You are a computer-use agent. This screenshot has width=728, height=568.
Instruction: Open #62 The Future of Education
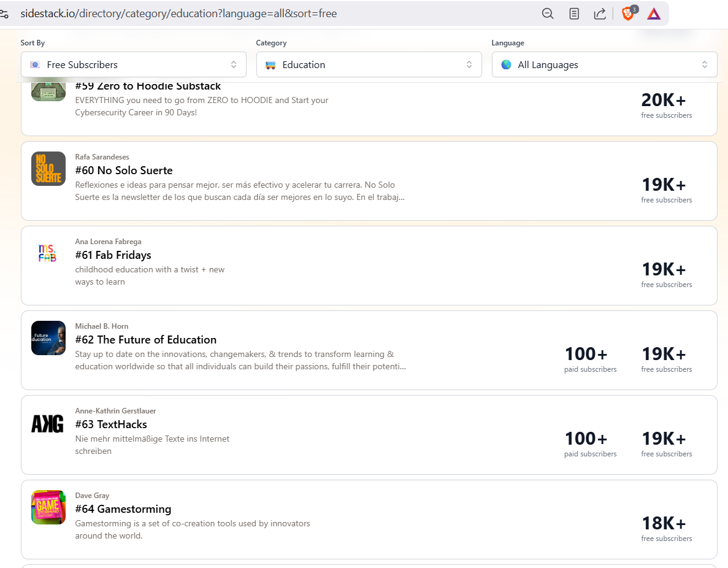click(146, 339)
